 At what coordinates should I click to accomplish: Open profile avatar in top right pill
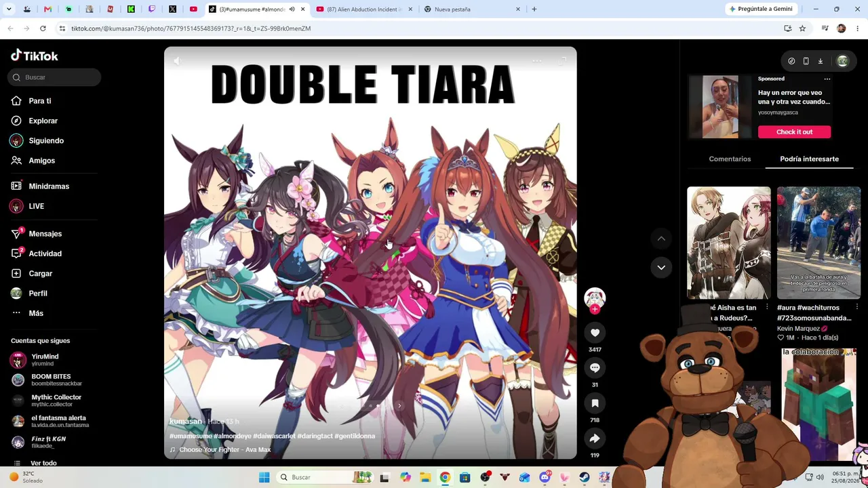coord(842,61)
